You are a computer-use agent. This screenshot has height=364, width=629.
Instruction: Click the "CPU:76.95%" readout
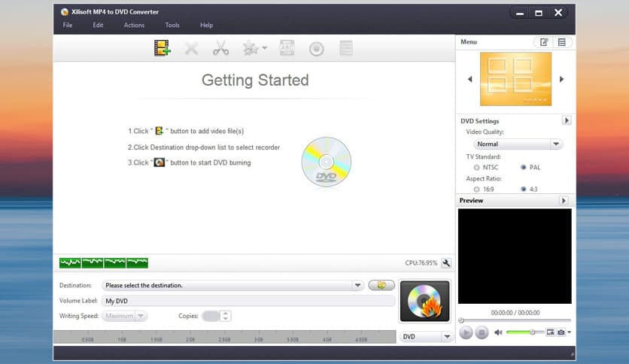tap(421, 263)
